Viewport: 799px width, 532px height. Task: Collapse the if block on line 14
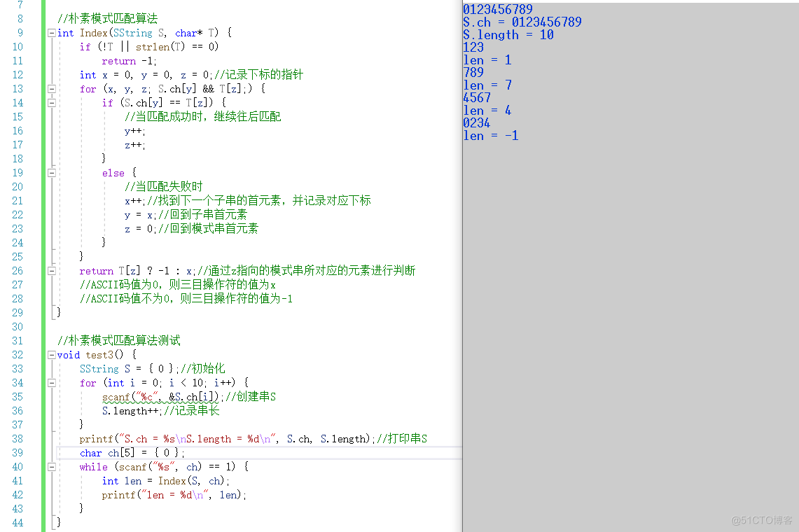51,103
